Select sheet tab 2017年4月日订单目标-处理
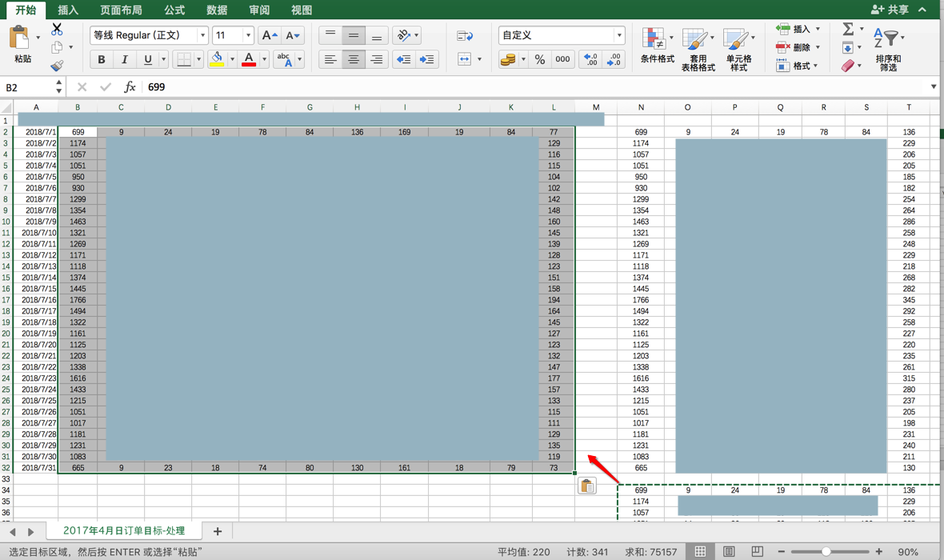 click(x=124, y=530)
